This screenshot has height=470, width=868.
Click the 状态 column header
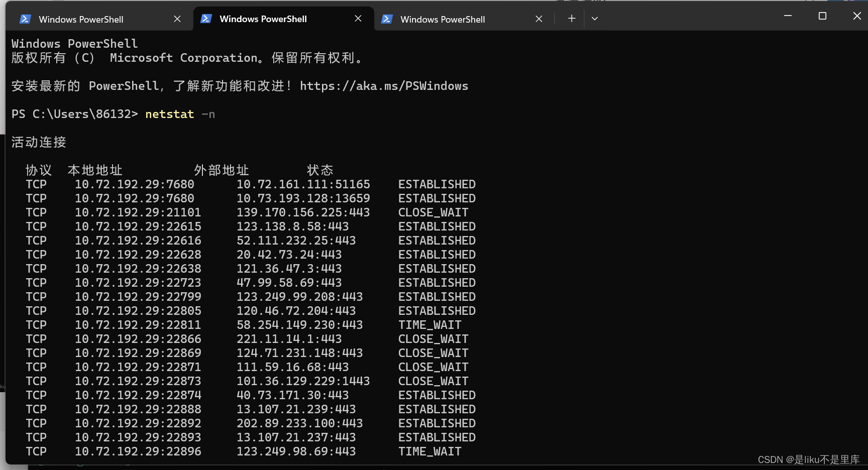(320, 170)
